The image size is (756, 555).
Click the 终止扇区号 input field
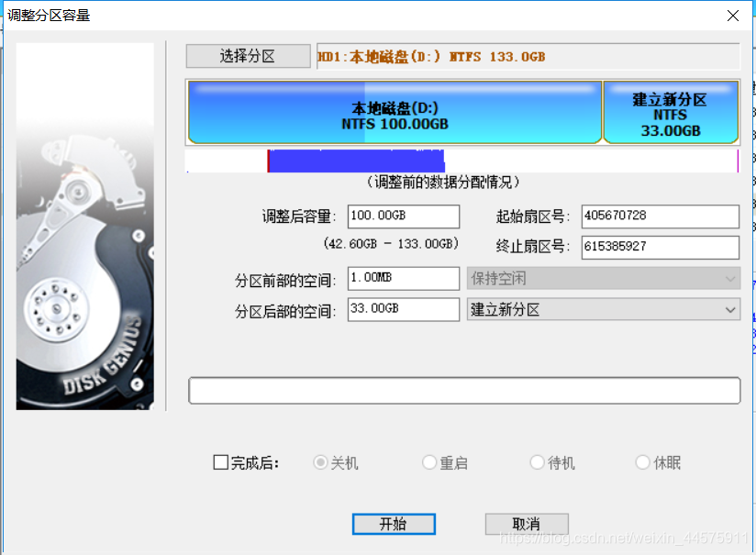[x=660, y=248]
